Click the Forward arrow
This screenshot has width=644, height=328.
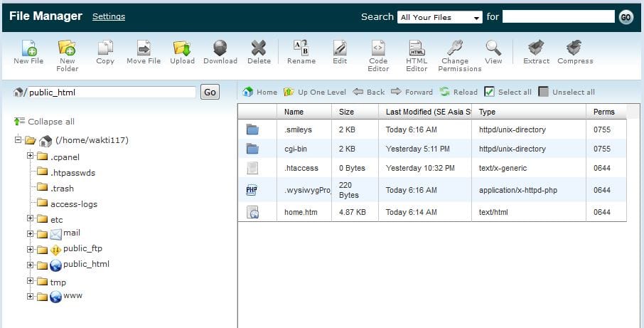(412, 92)
